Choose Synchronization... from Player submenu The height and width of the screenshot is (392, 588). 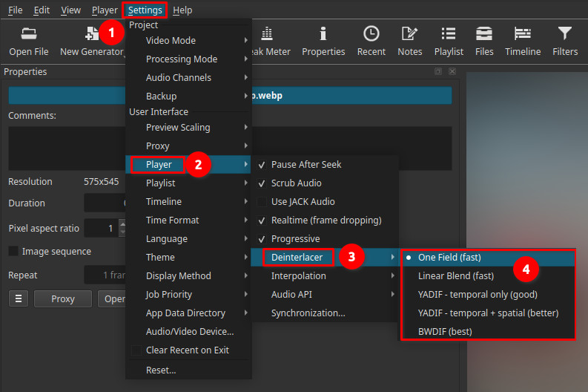(308, 313)
